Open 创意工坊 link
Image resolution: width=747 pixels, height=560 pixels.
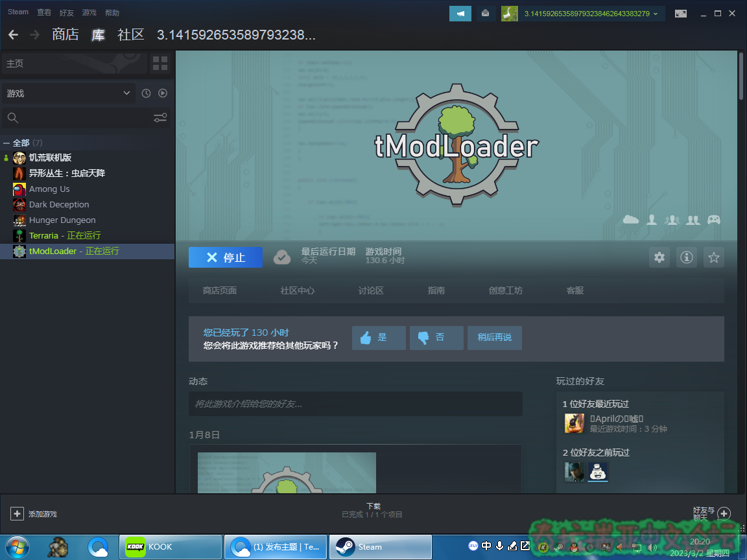tap(506, 290)
